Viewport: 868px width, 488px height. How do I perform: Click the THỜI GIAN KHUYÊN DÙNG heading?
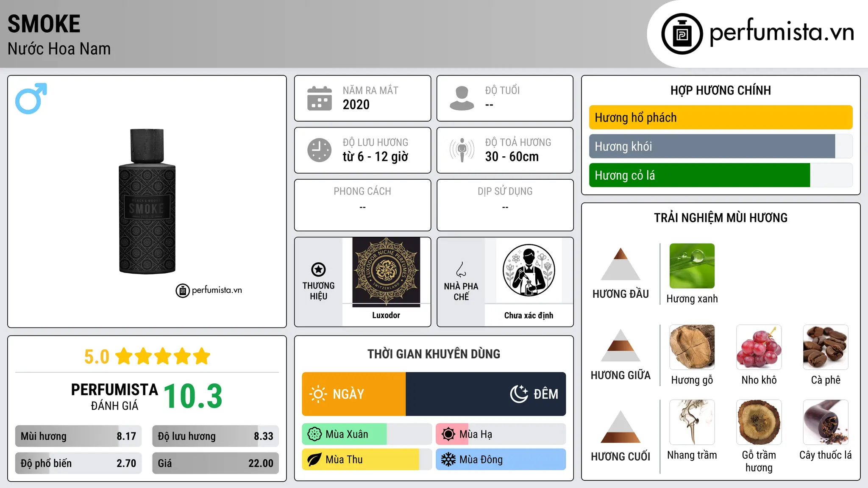pos(434,354)
